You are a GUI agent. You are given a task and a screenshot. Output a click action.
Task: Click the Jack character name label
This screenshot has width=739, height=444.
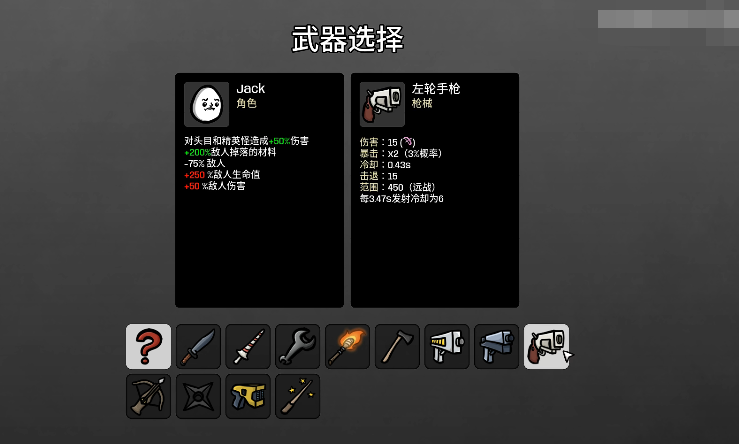pos(251,89)
